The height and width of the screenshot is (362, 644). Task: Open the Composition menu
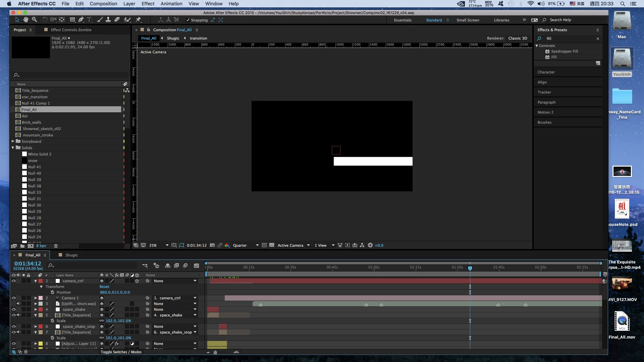pyautogui.click(x=103, y=4)
